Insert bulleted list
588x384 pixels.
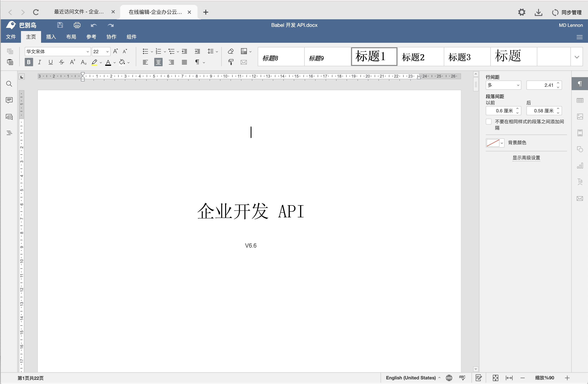(145, 51)
